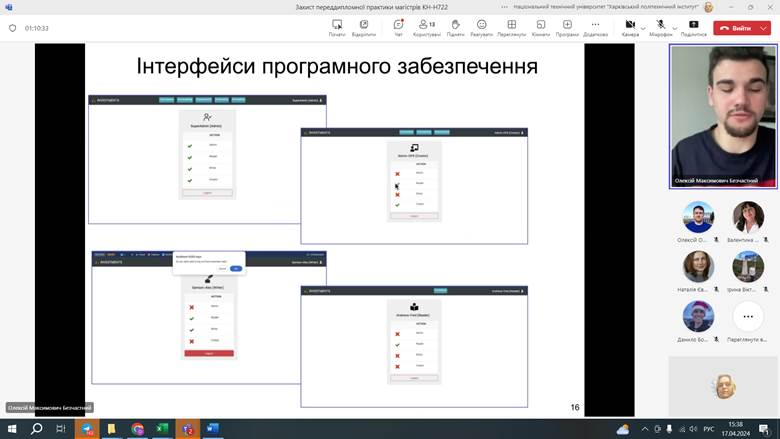Open Excel from the Windows taskbar
Image resolution: width=780 pixels, height=439 pixels.
pos(162,429)
